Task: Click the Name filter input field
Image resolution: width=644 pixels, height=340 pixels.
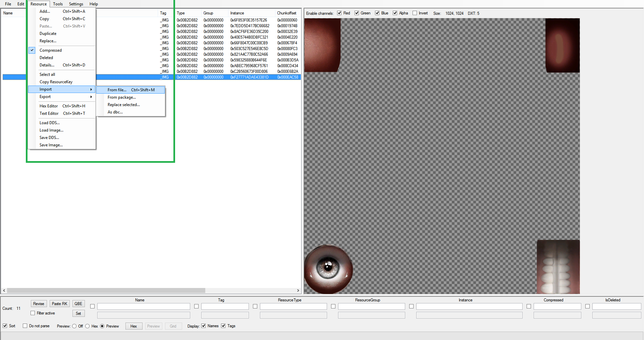Action: pos(144,306)
